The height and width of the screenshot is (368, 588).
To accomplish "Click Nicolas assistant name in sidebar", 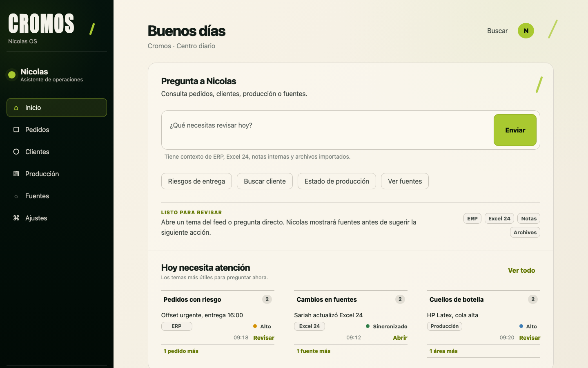I will click(x=34, y=72).
